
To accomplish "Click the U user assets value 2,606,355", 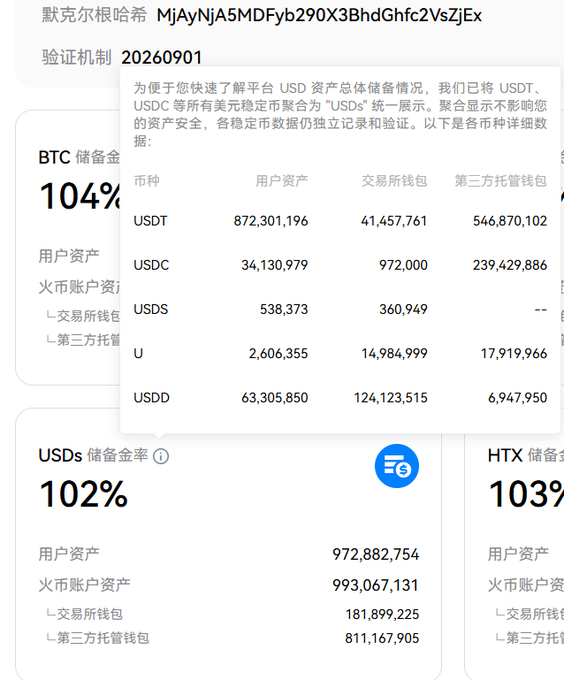I will pos(278,353).
